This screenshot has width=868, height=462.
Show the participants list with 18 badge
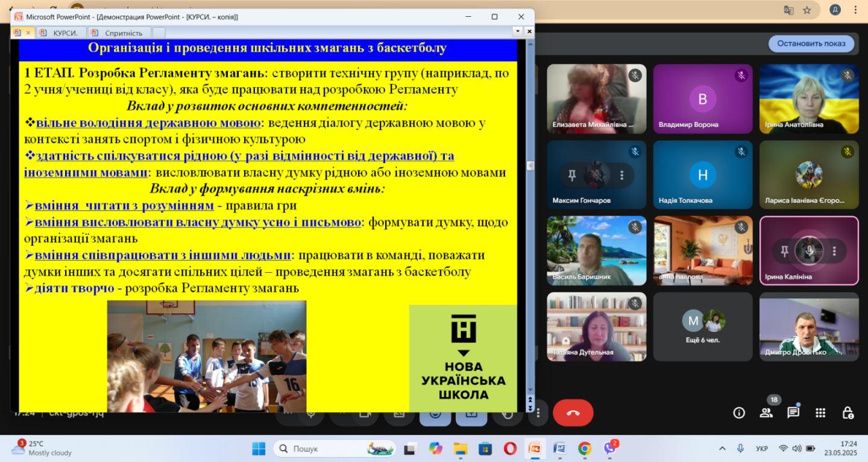766,413
